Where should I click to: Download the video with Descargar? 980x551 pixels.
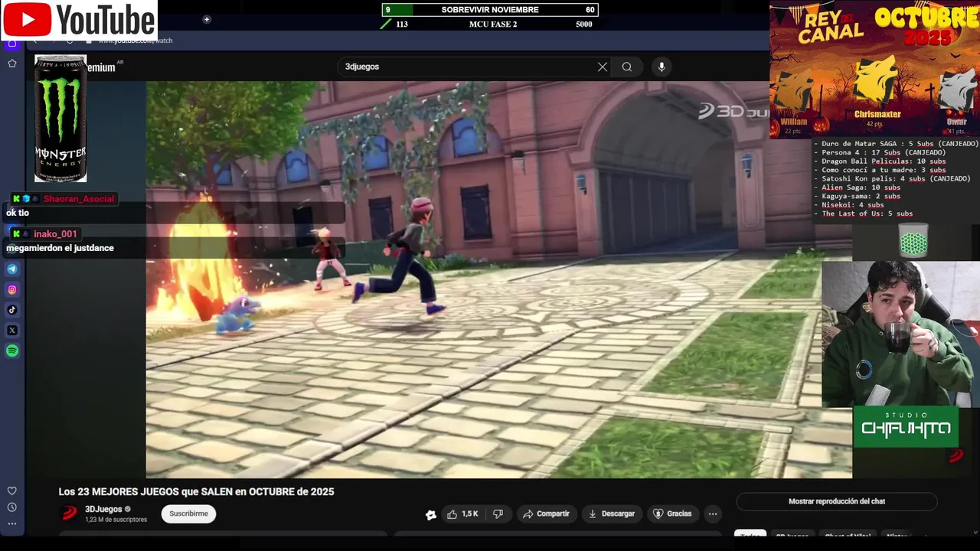(x=611, y=514)
